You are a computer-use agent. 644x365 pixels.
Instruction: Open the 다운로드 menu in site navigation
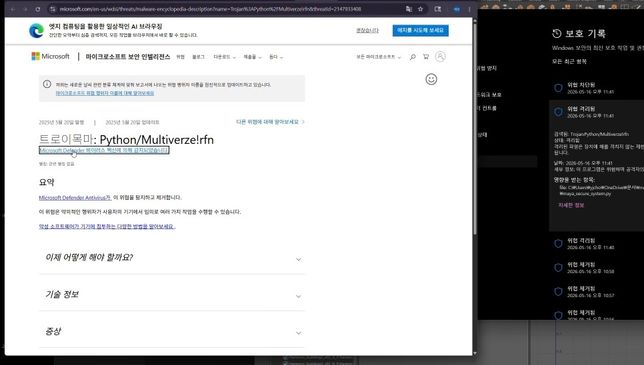[x=225, y=57]
